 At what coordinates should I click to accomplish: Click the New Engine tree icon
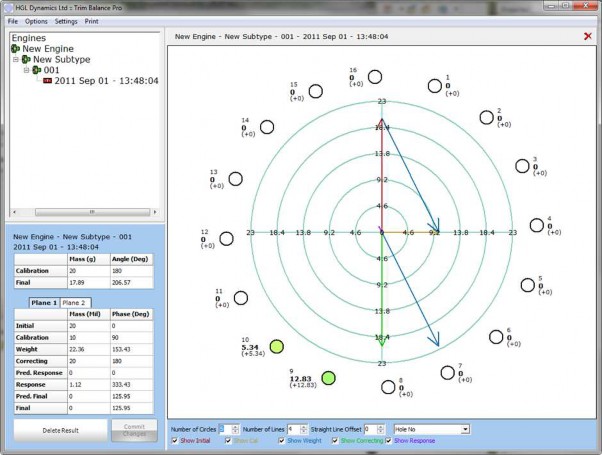[x=15, y=48]
